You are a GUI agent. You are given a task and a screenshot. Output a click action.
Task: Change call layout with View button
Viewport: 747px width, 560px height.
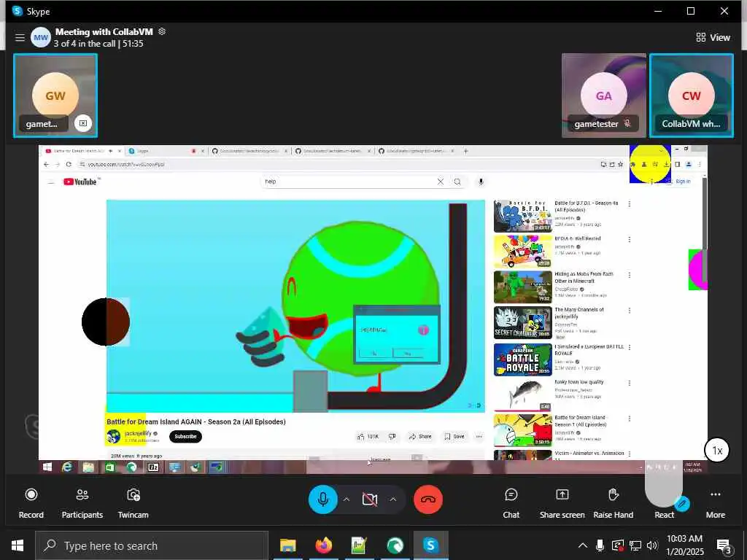coord(713,37)
